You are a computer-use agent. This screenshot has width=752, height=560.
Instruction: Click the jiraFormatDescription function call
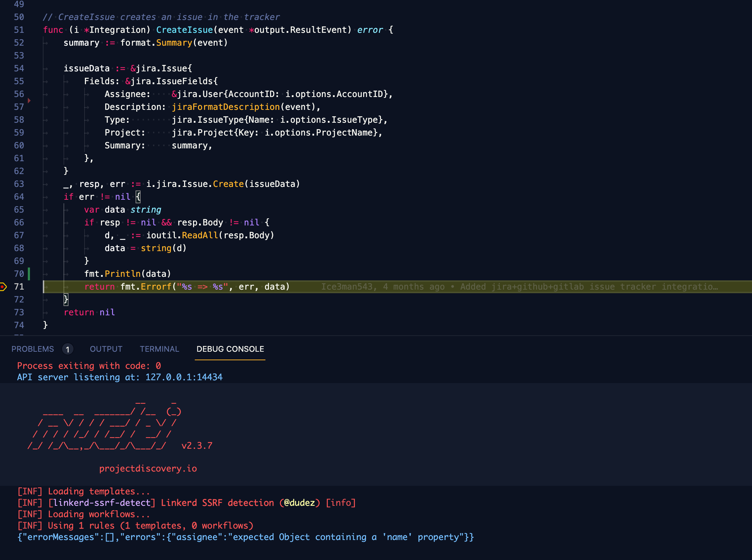(225, 107)
